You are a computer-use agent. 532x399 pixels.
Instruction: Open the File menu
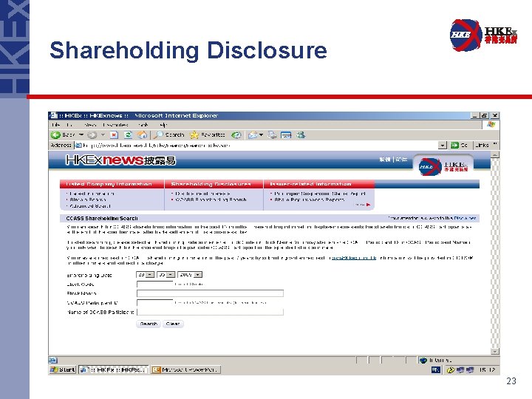[55, 125]
